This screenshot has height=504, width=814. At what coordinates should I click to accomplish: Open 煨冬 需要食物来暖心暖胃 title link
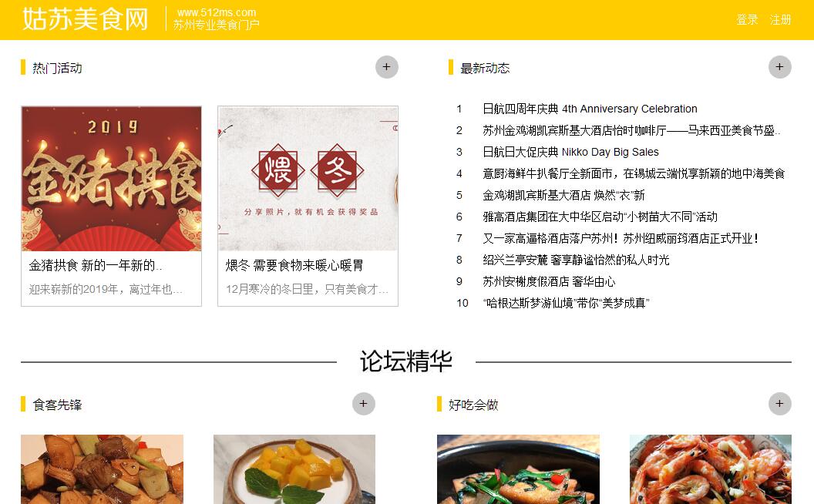[x=294, y=266]
